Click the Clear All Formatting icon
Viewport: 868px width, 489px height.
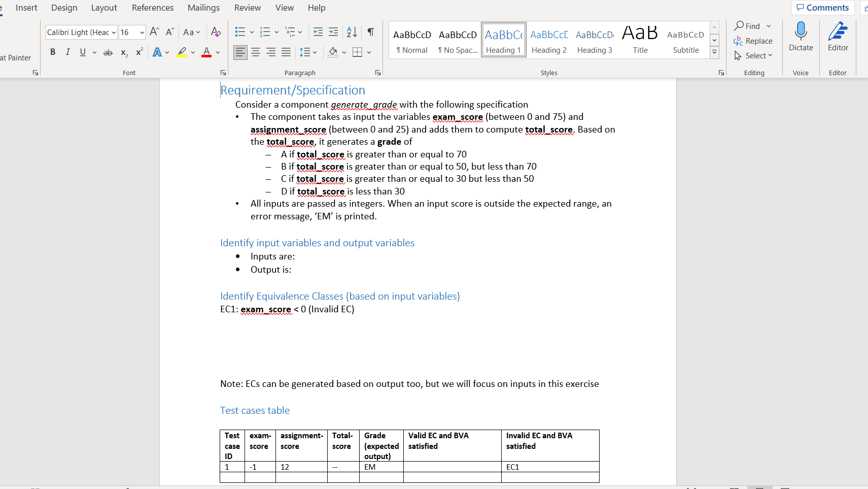[216, 32]
